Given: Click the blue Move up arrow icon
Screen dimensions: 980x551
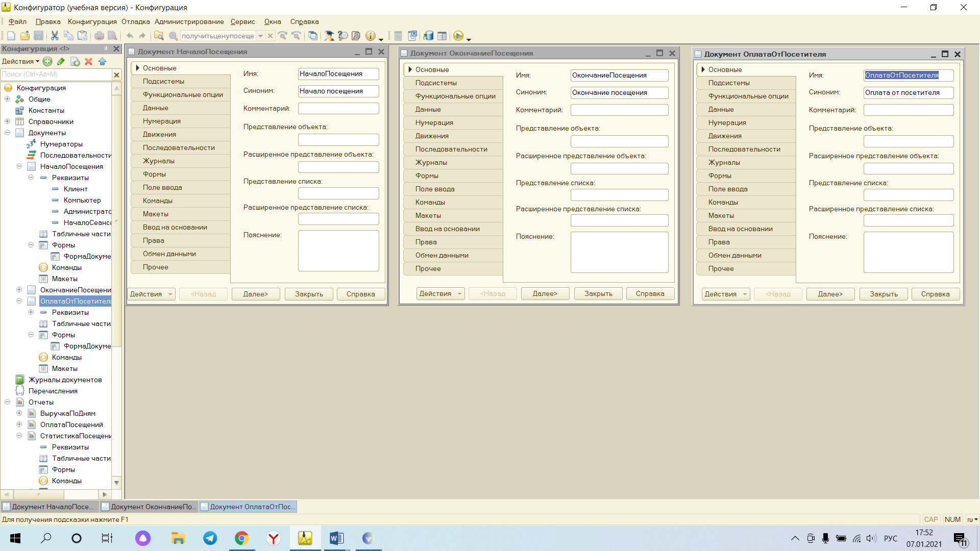Looking at the screenshot, I should (x=102, y=61).
